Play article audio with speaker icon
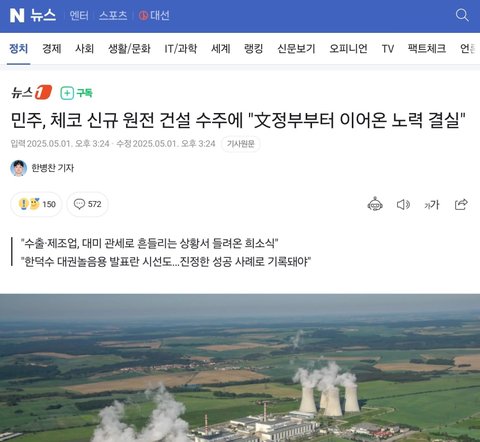The height and width of the screenshot is (442, 480). click(403, 204)
